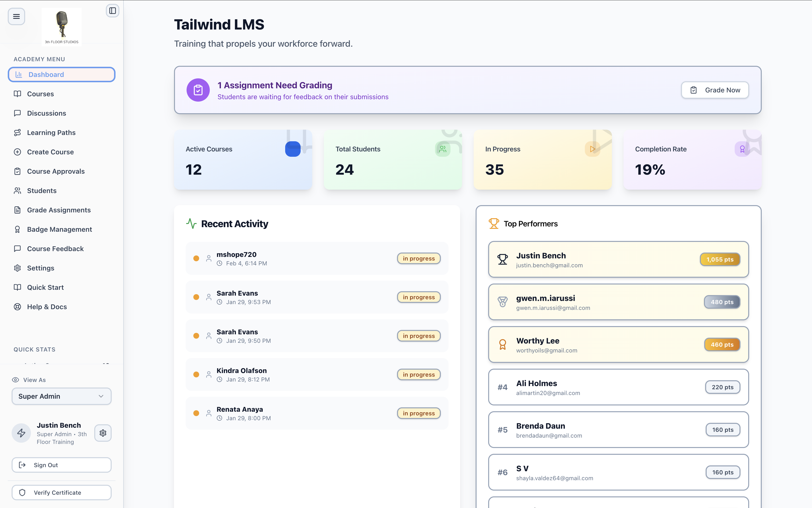The height and width of the screenshot is (508, 812).
Task: Click the Quick Start book icon
Action: [17, 287]
